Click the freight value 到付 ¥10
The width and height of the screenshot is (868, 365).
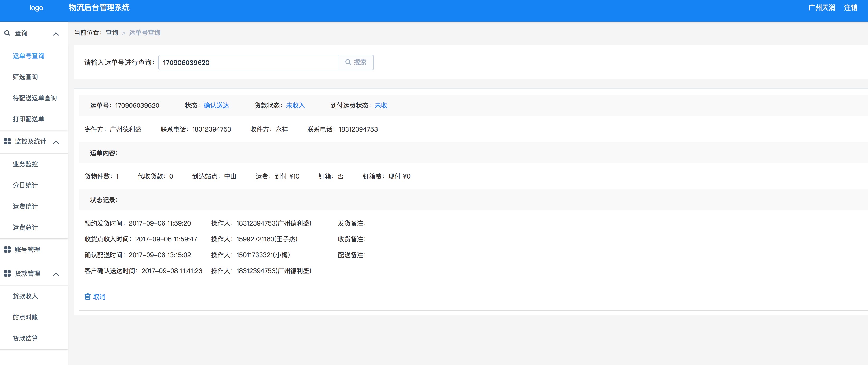[287, 176]
